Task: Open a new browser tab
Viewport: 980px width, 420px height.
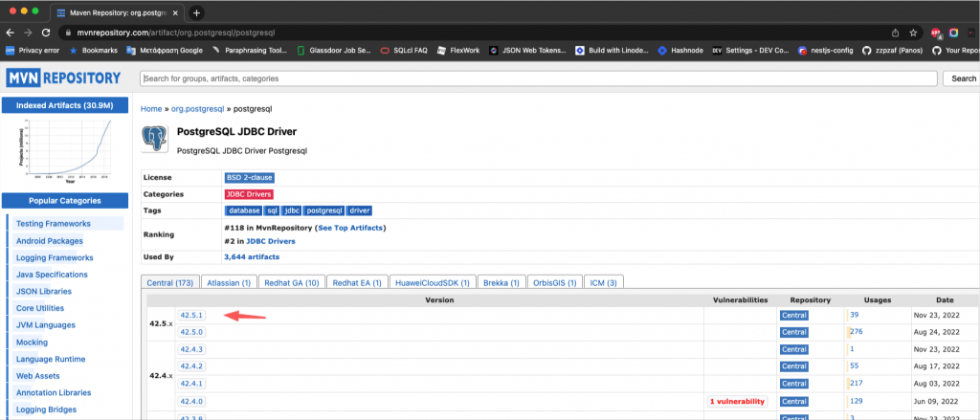Action: point(196,12)
